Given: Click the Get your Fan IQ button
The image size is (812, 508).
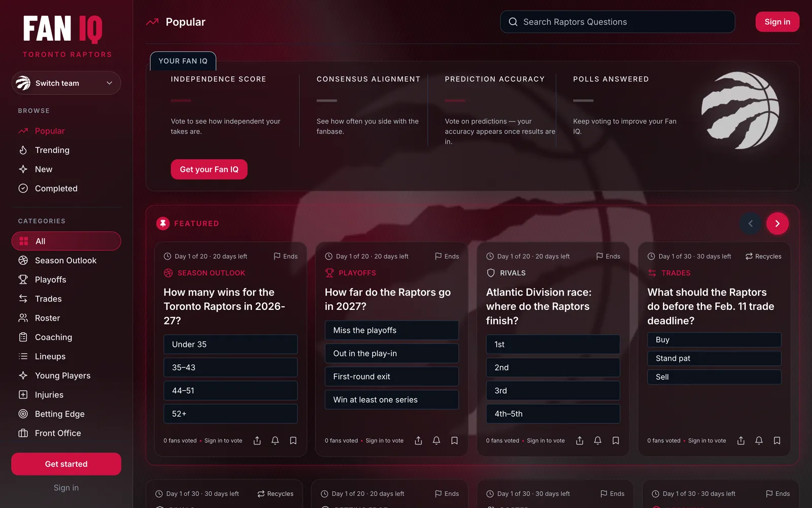Looking at the screenshot, I should click(x=209, y=169).
